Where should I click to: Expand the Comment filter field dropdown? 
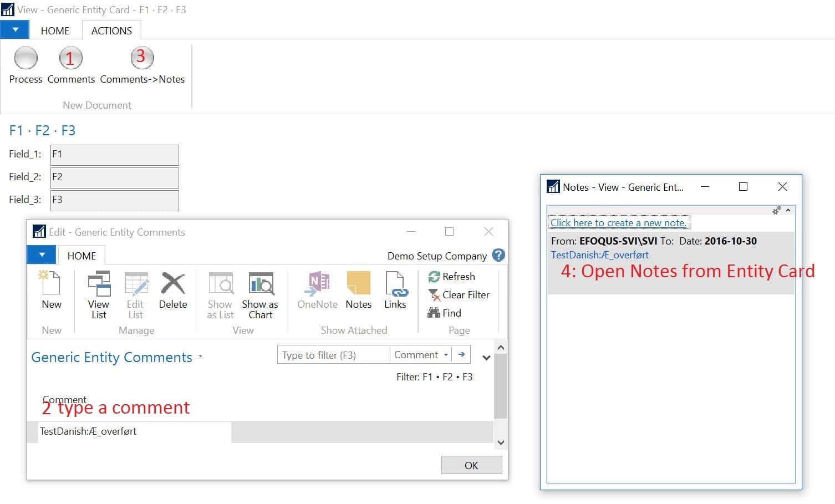[x=446, y=355]
